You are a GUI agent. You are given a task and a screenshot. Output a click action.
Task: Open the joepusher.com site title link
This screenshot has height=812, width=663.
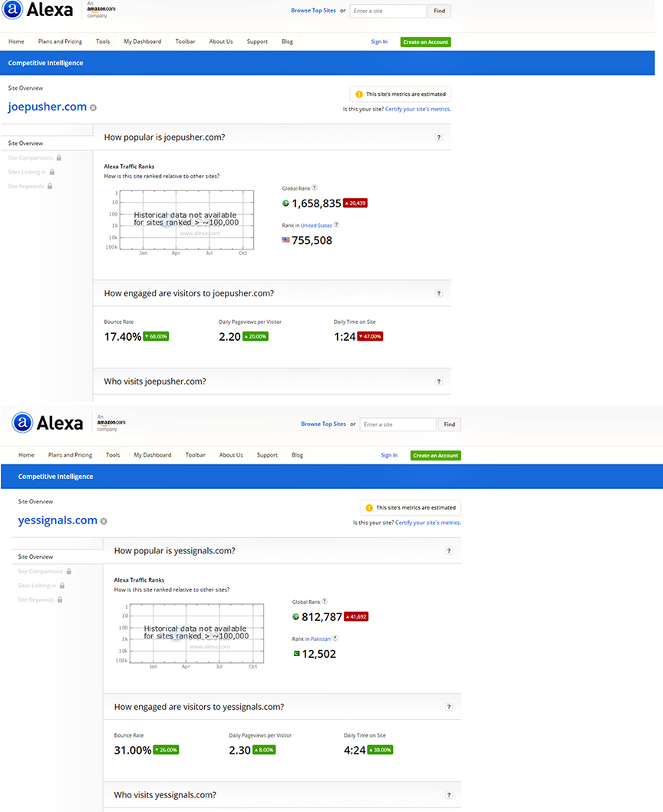pyautogui.click(x=47, y=107)
